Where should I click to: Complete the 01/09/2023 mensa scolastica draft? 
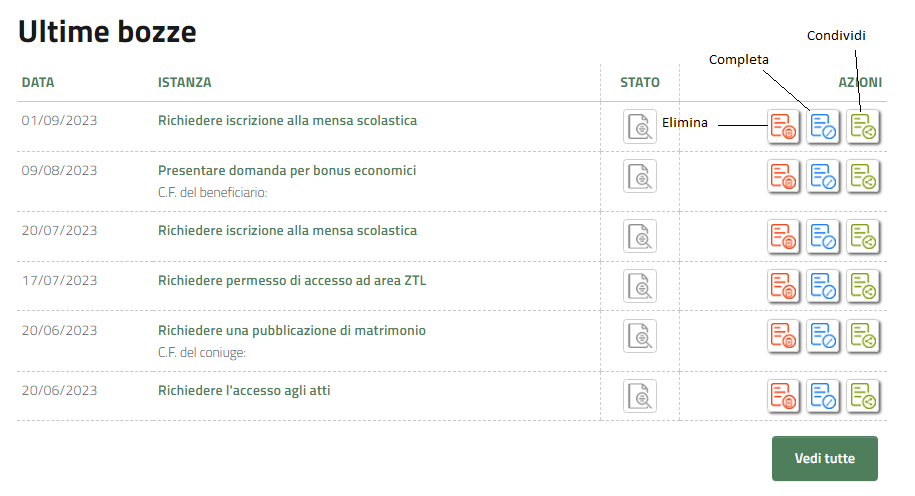(824, 126)
